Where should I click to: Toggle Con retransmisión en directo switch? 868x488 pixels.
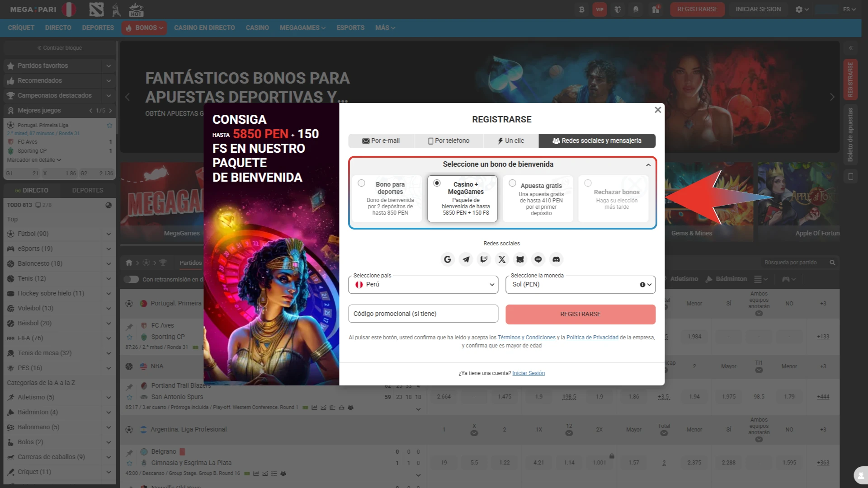(131, 279)
